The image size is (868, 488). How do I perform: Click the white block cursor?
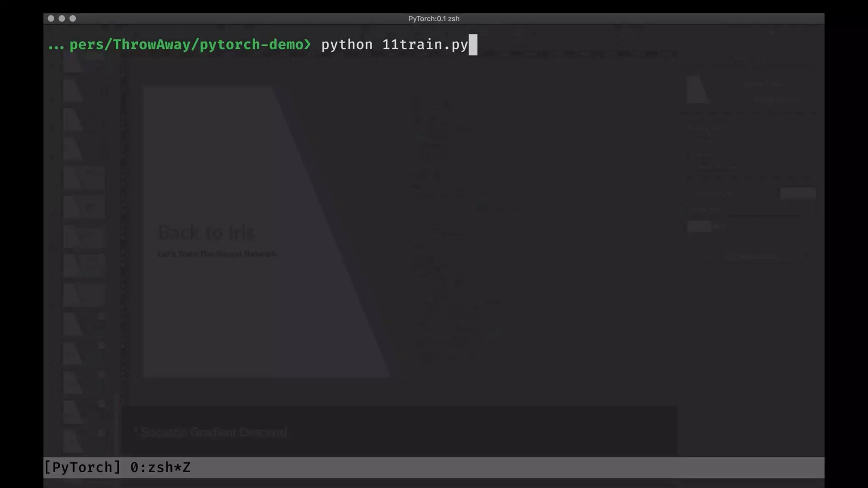(473, 45)
